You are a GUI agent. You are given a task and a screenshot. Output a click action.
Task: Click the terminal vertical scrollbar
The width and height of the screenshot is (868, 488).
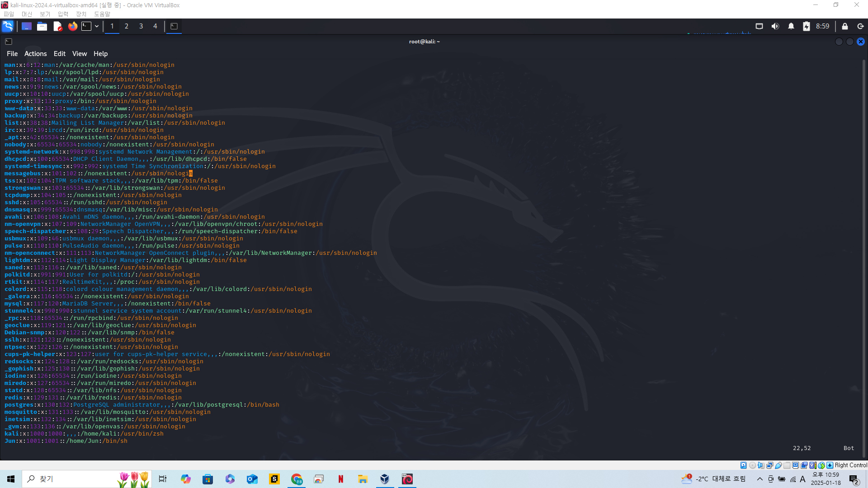click(x=863, y=258)
